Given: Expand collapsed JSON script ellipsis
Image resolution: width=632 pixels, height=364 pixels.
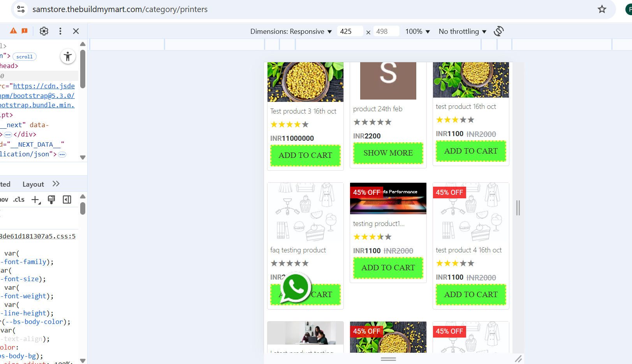Looking at the screenshot, I should [62, 154].
